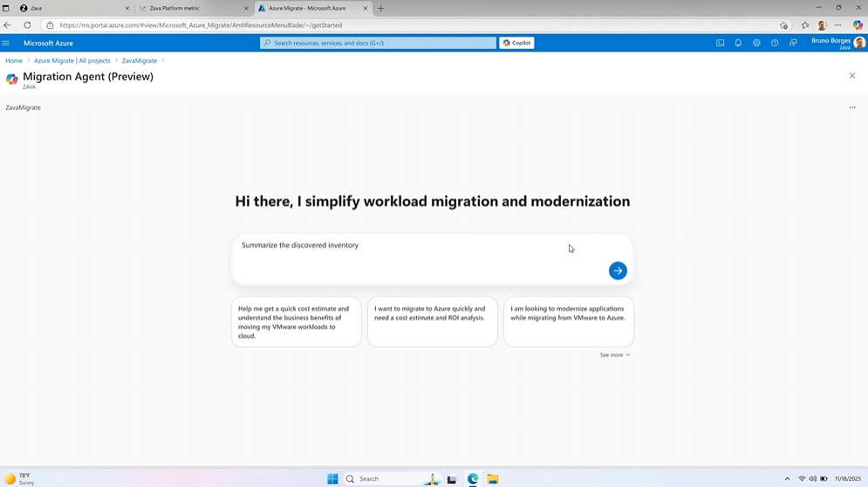Open Azure Migrate All projects breadcrumb
868x487 pixels.
coord(72,61)
